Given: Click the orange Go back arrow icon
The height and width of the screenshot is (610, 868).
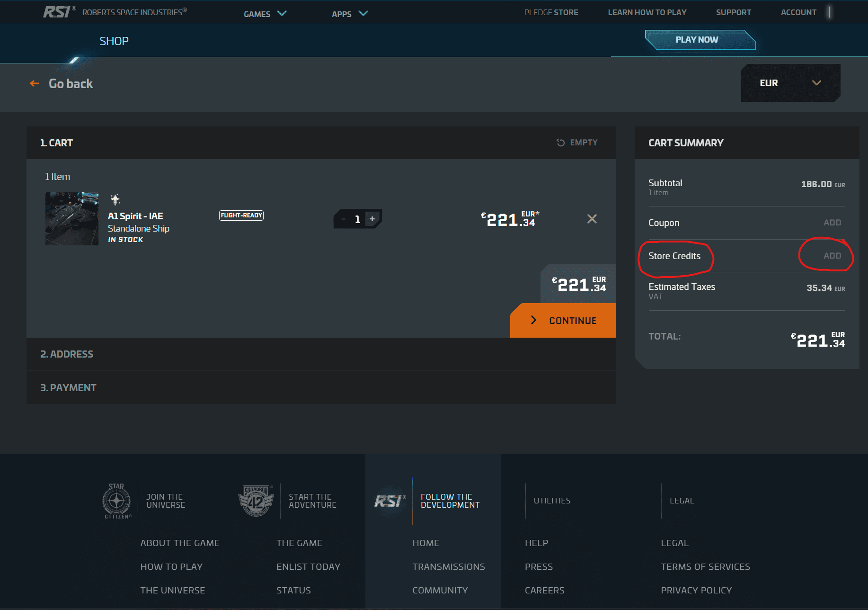Looking at the screenshot, I should [35, 84].
